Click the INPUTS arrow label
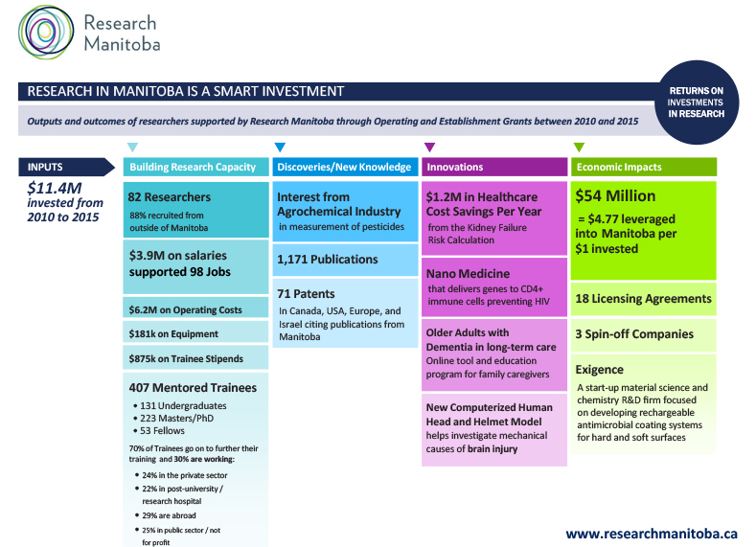The height and width of the screenshot is (547, 756). point(66,167)
